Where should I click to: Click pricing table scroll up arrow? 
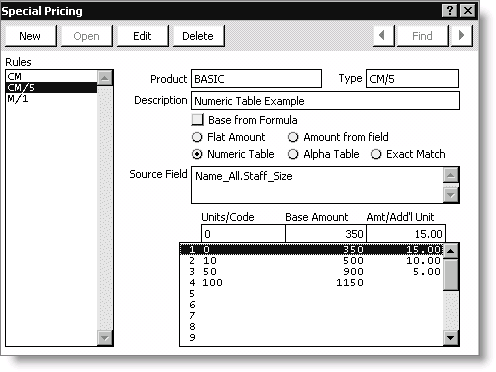coord(451,251)
